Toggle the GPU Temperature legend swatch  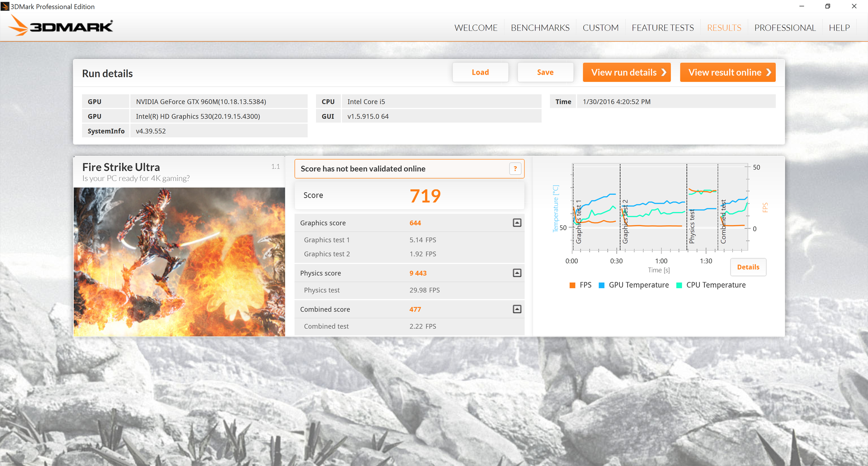pyautogui.click(x=601, y=285)
